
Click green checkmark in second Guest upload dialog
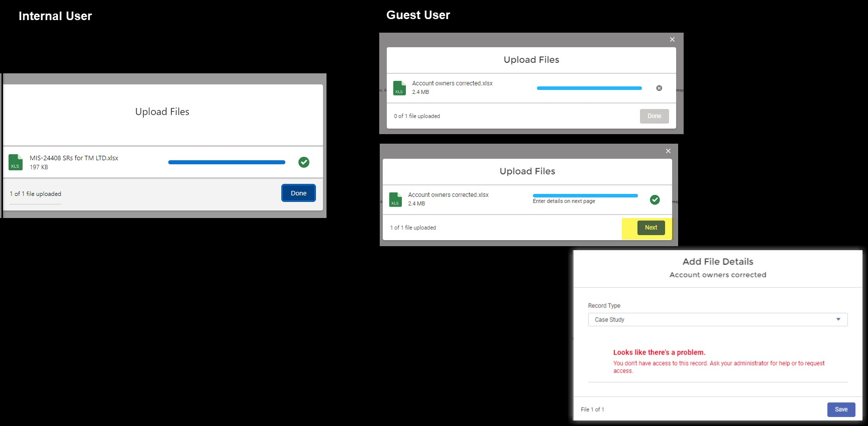tap(655, 199)
